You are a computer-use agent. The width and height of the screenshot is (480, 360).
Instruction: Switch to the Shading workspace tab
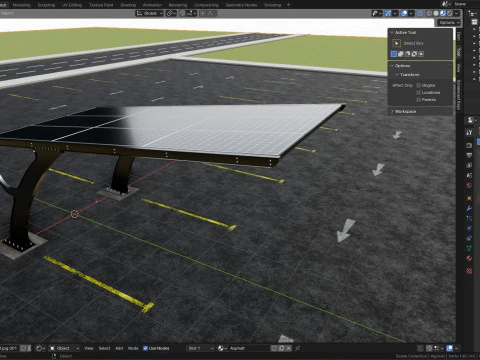coord(128,5)
